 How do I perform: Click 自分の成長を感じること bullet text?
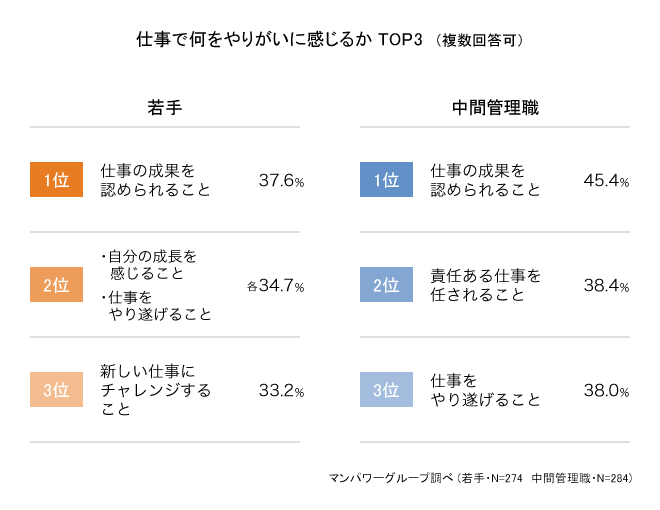click(149, 265)
